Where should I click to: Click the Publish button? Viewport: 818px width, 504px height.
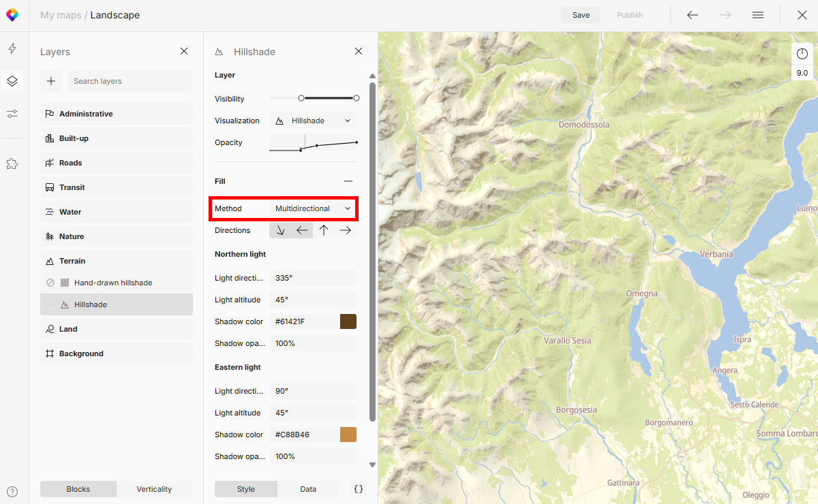[x=629, y=14]
